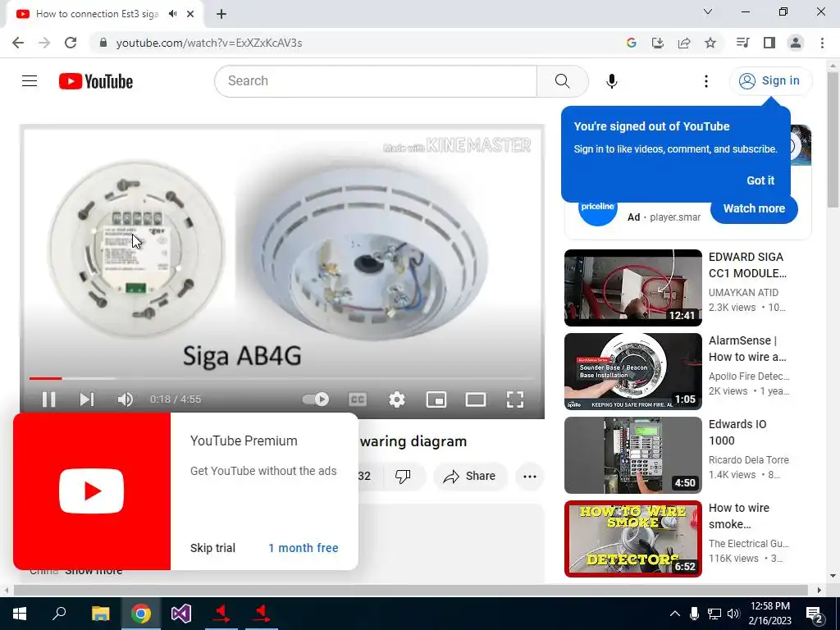
Task: Close the YouTube browser tab
Action: pyautogui.click(x=190, y=14)
